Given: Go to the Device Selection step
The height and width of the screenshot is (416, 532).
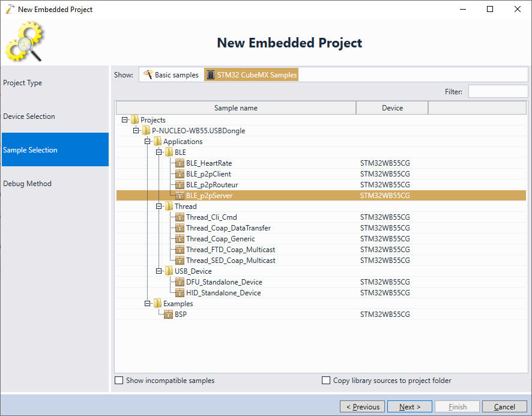Looking at the screenshot, I should tap(55, 116).
